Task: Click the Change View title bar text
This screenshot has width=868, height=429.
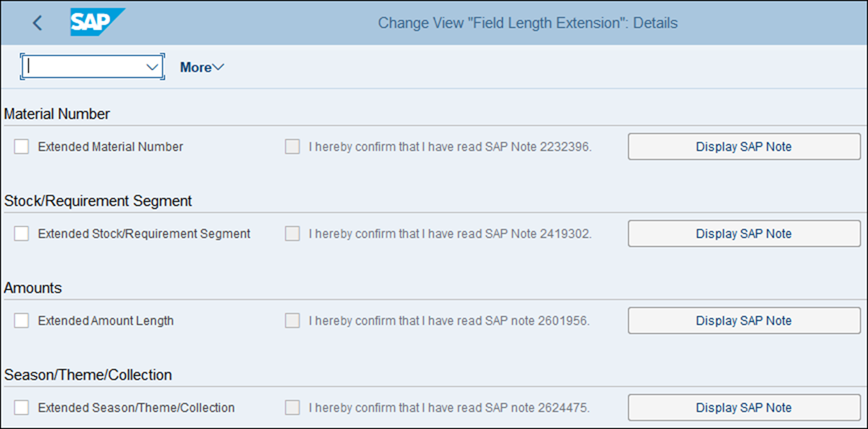Action: click(x=527, y=22)
